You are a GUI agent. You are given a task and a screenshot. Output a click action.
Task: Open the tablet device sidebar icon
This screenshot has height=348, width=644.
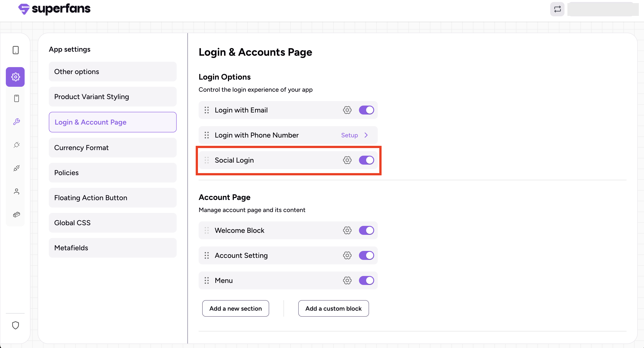point(15,50)
